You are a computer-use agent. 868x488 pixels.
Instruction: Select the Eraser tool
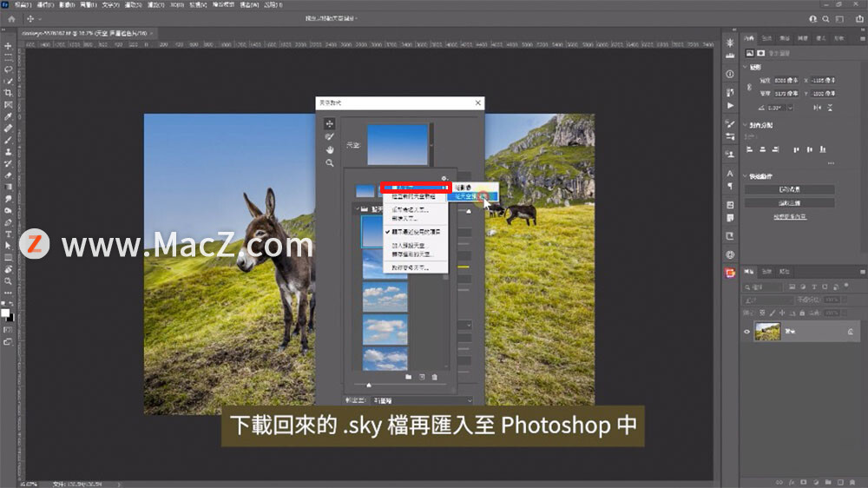pos(8,175)
